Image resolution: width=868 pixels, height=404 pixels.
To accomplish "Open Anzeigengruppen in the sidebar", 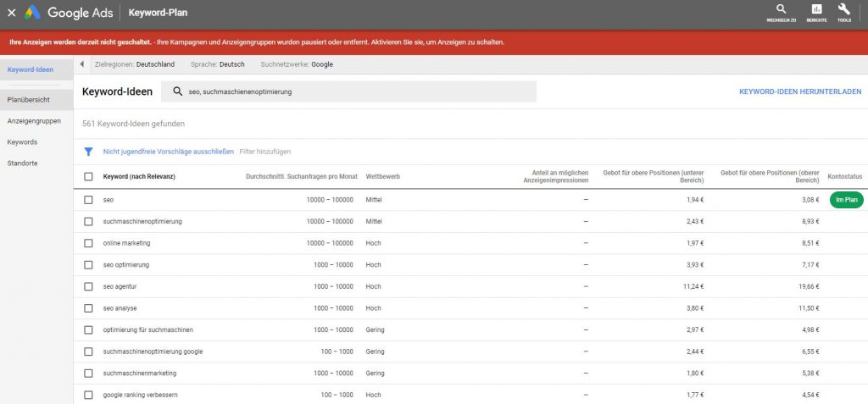I will 34,120.
